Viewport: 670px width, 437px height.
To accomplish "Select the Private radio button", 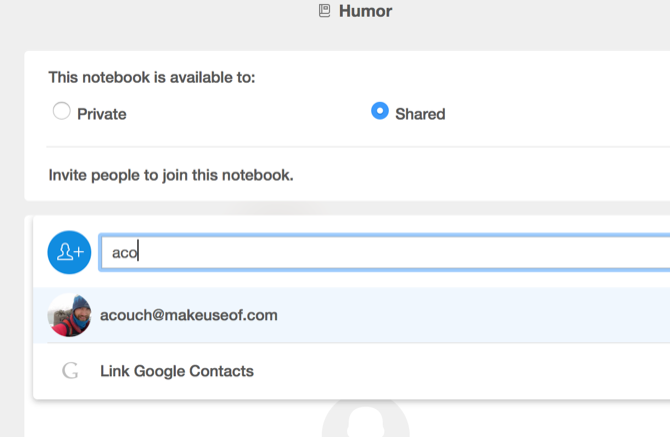I will coord(61,112).
